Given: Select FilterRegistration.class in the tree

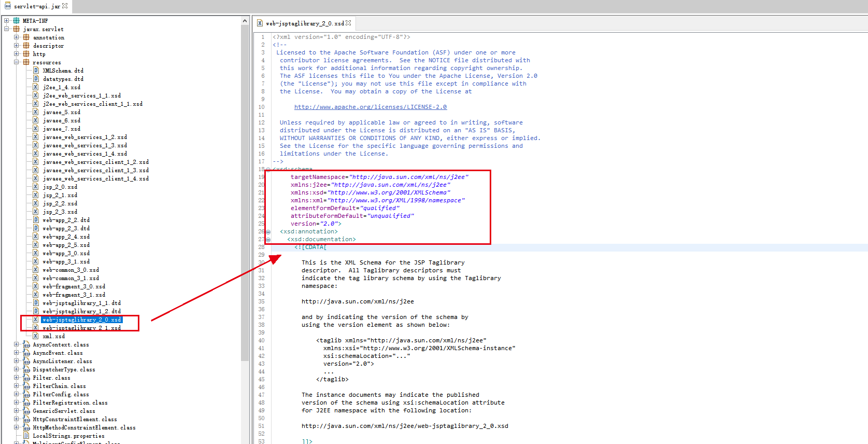Looking at the screenshot, I should (x=70, y=403).
